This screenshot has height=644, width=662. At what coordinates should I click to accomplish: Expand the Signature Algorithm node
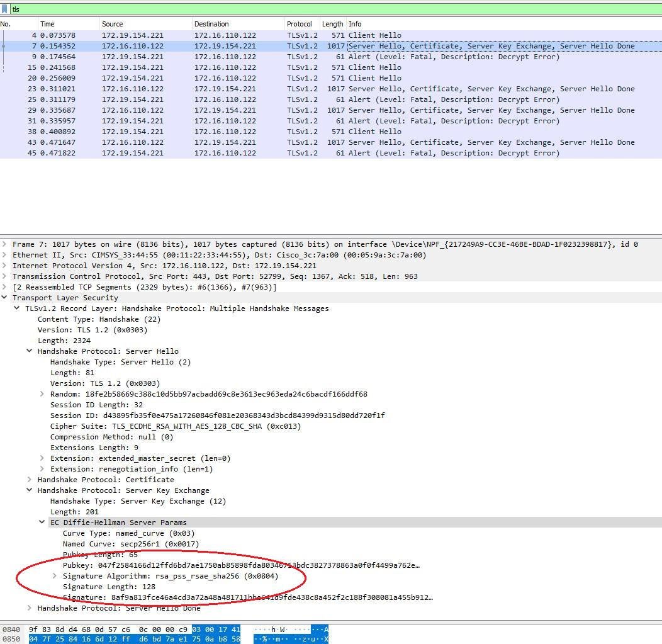55,576
